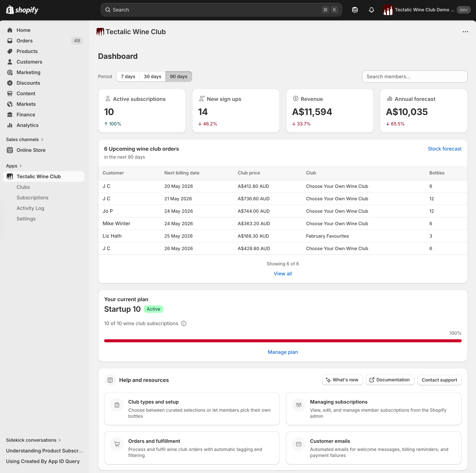Open the notification bell
476x473 pixels.
pyautogui.click(x=371, y=10)
